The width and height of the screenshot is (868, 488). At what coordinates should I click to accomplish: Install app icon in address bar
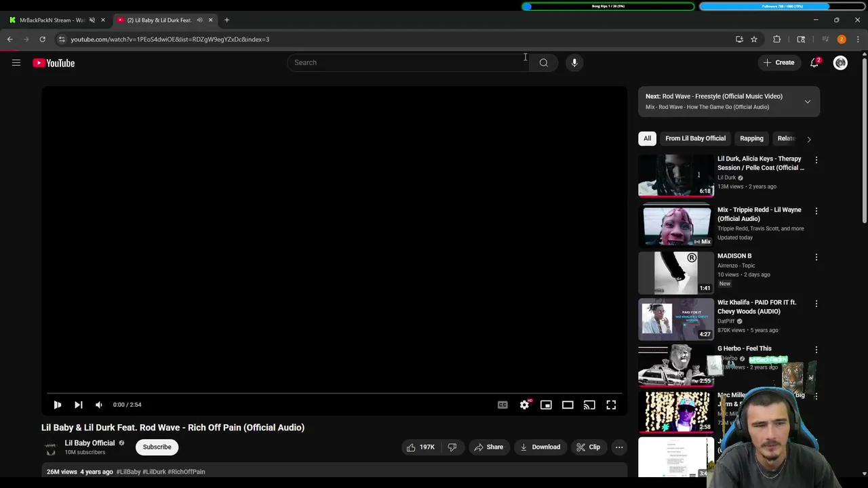(x=739, y=39)
